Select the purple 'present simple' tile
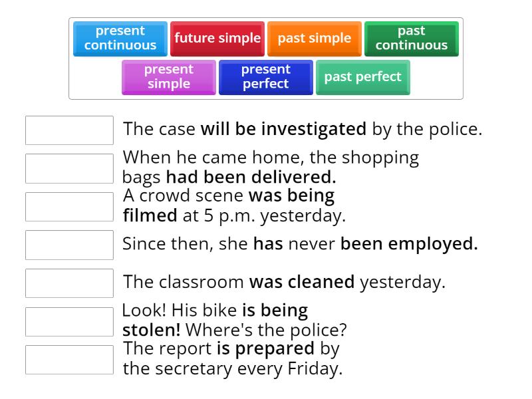 [x=169, y=76]
